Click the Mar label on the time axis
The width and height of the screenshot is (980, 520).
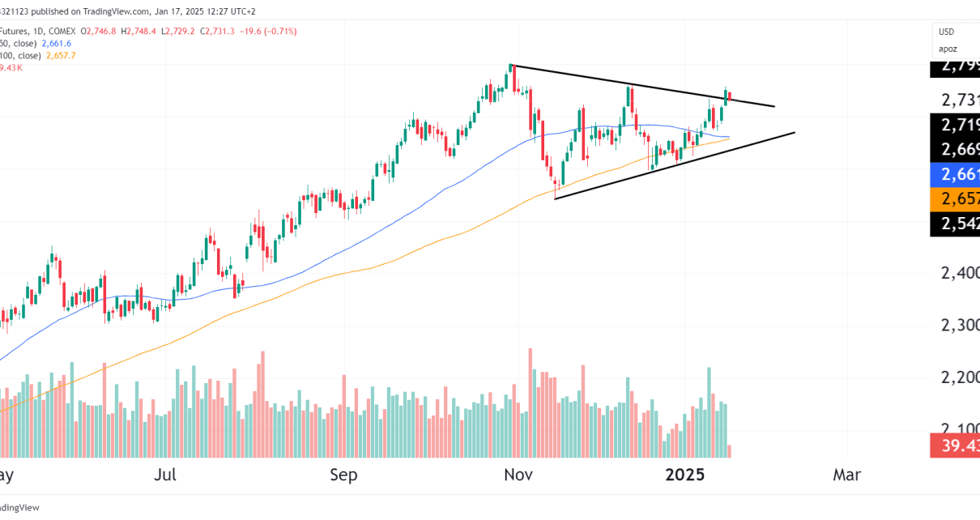click(847, 475)
